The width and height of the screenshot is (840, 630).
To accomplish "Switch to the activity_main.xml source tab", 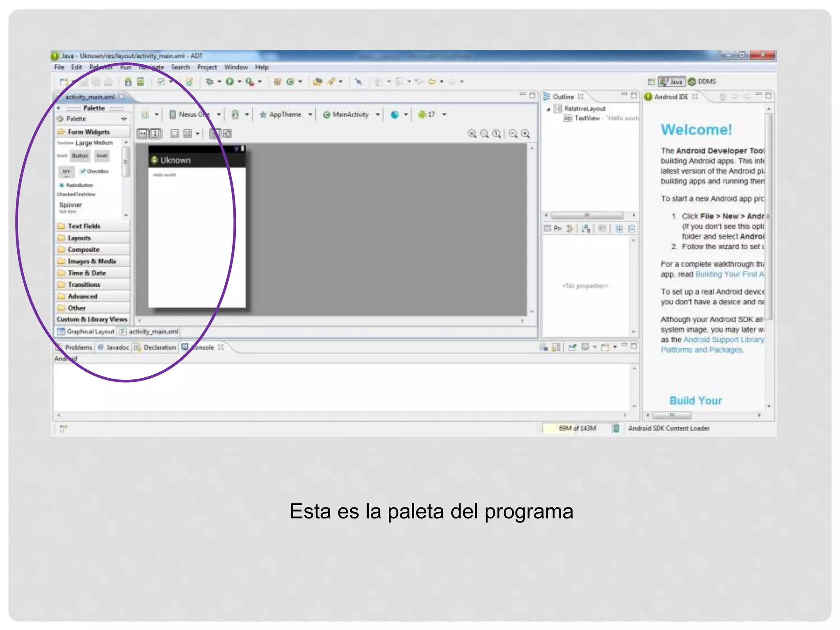I will [149, 331].
